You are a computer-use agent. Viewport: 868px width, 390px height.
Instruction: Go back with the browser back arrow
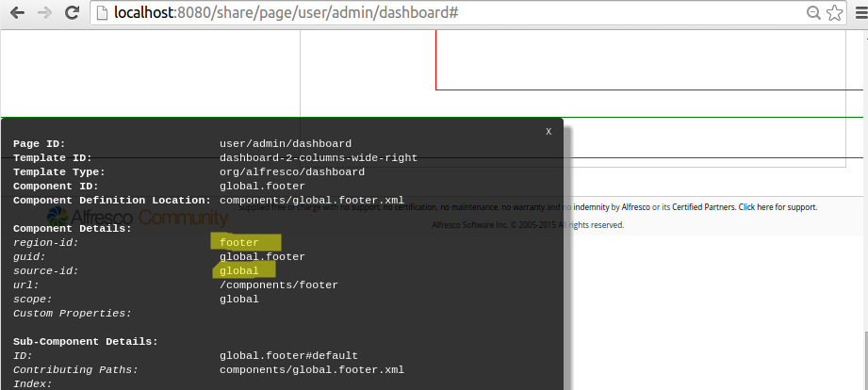(x=17, y=13)
